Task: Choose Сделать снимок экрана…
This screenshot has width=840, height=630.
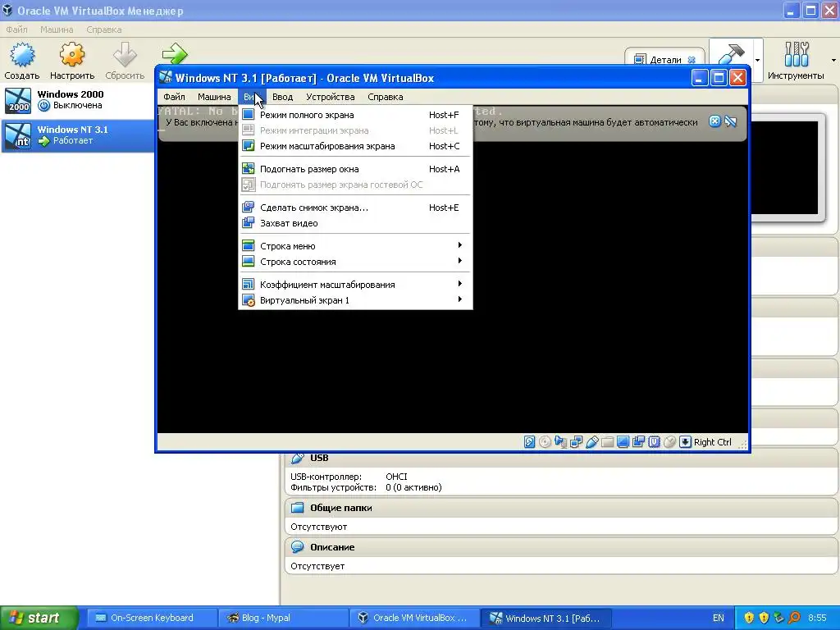Action: (x=355, y=208)
